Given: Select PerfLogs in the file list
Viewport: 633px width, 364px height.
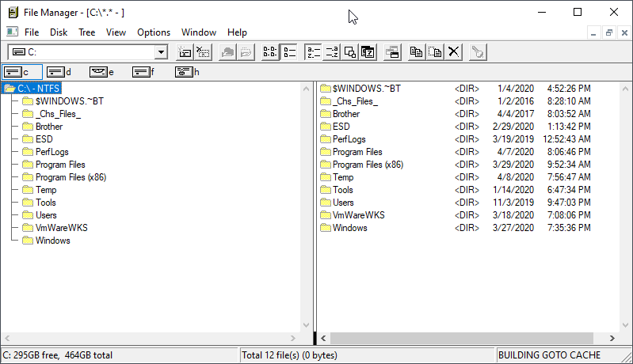Looking at the screenshot, I should 349,139.
